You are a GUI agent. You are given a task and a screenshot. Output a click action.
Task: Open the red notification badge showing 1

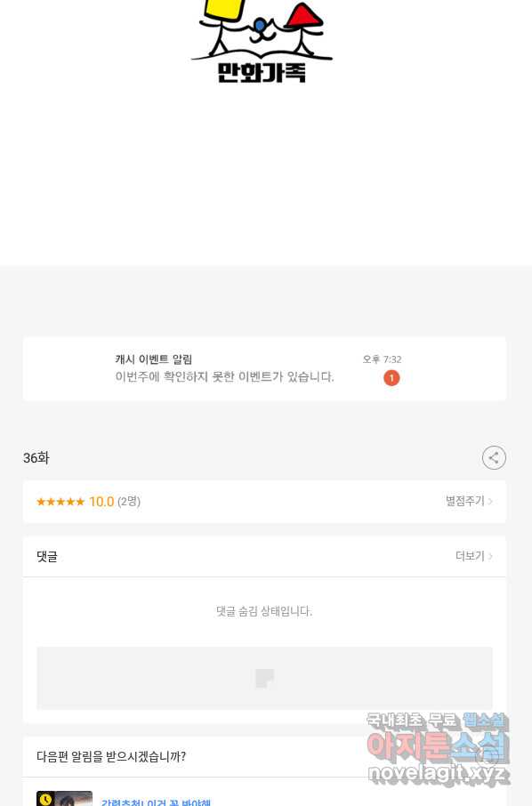391,378
